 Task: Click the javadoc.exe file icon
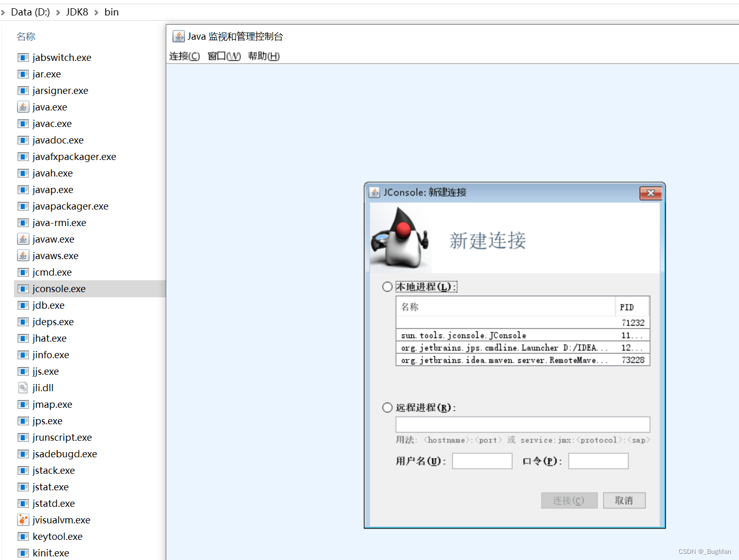pos(23,140)
